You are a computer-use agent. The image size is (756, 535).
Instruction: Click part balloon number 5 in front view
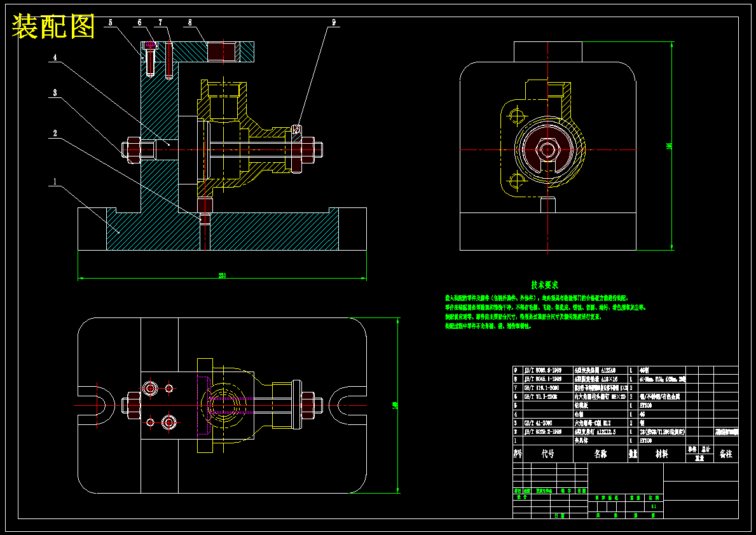point(110,22)
